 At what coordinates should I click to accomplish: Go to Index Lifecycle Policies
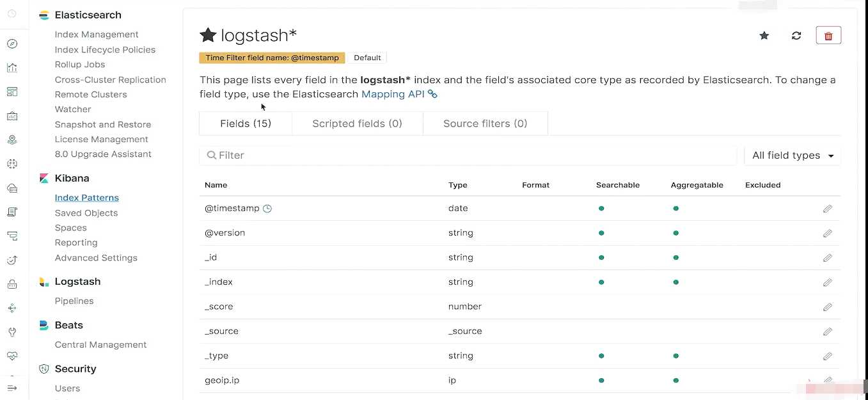[x=105, y=49]
